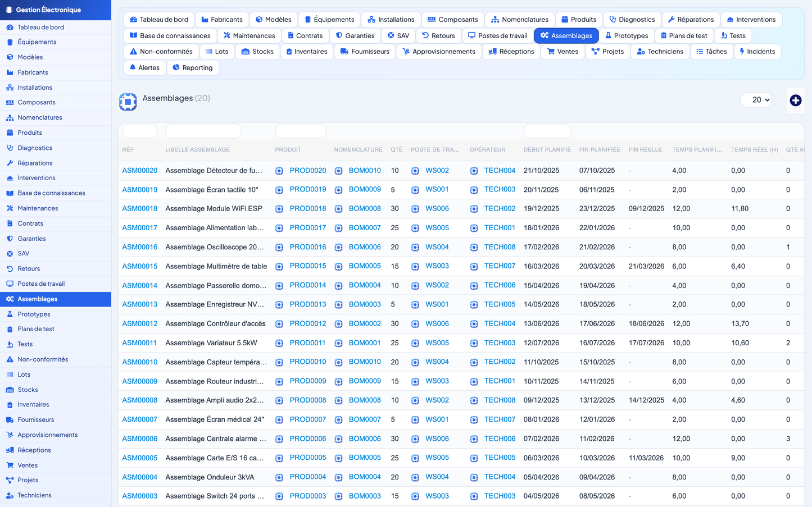Click the product icon beside PROD0020
The width and height of the screenshot is (812, 507).
279,171
